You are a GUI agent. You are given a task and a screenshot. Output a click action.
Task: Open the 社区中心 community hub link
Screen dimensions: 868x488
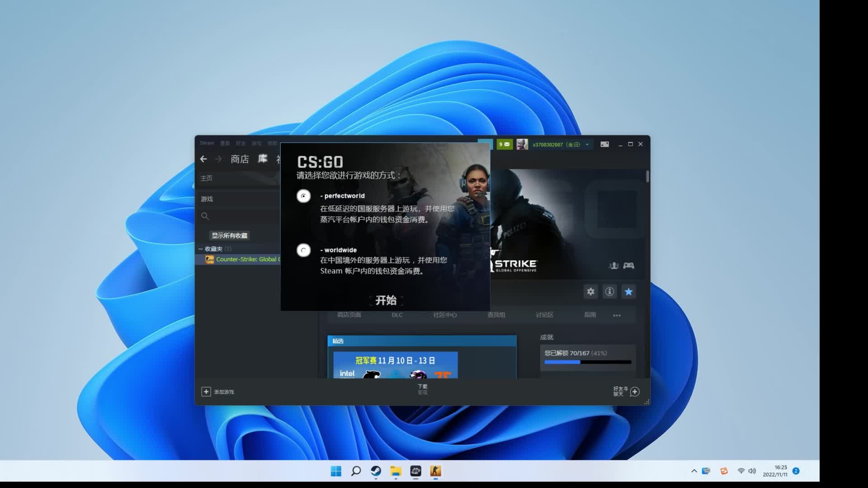[445, 315]
